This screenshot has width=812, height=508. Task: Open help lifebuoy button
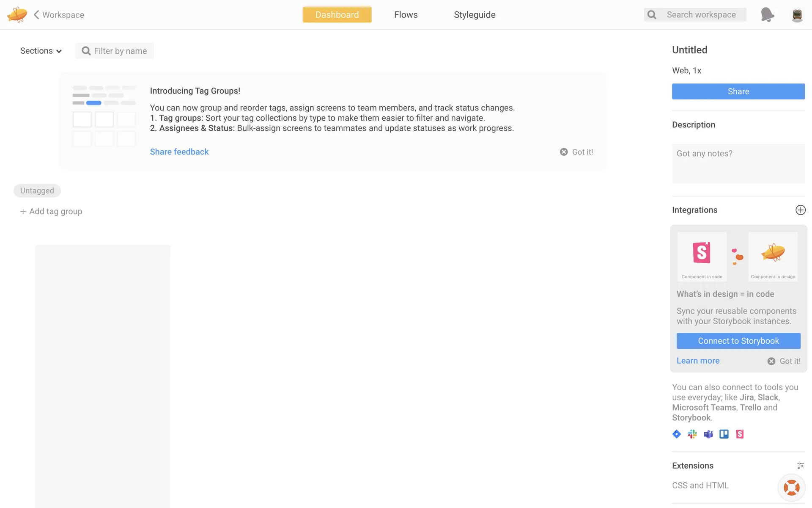pos(791,488)
